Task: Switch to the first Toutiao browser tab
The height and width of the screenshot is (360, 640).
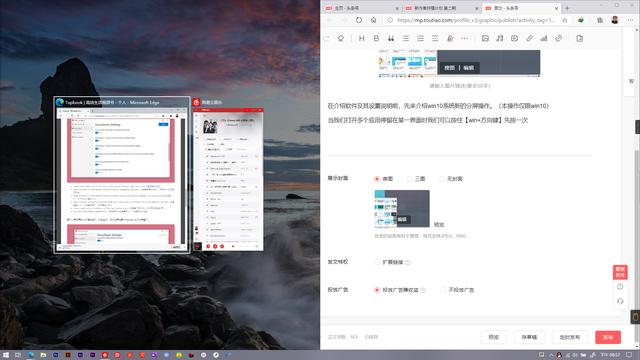Action: 362,8
